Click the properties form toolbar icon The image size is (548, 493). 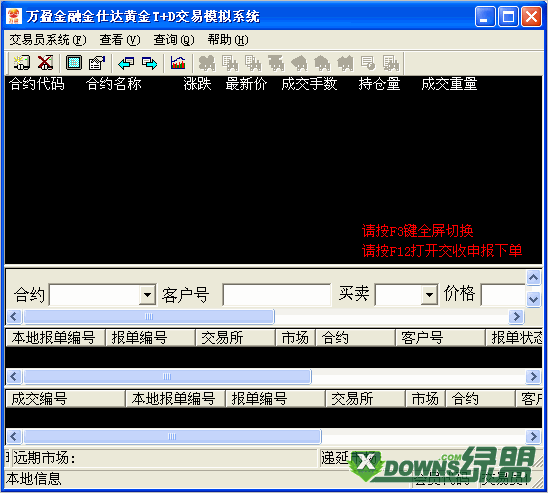(97, 63)
